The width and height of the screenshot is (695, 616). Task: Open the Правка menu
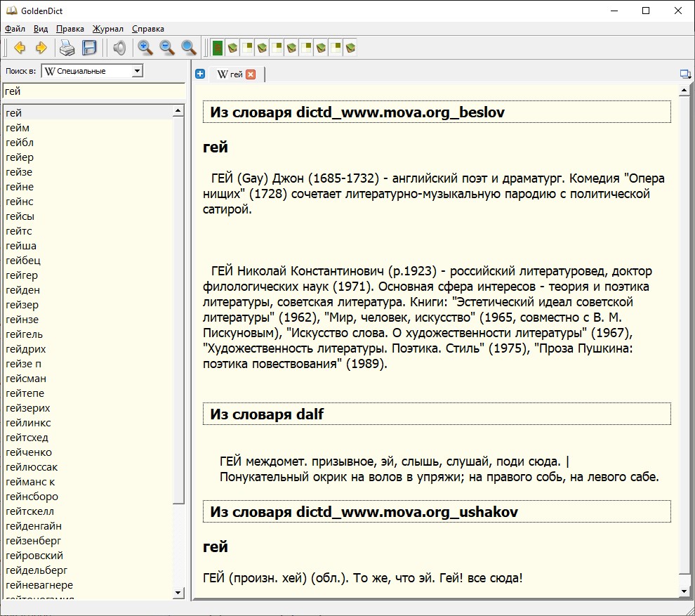coord(70,29)
